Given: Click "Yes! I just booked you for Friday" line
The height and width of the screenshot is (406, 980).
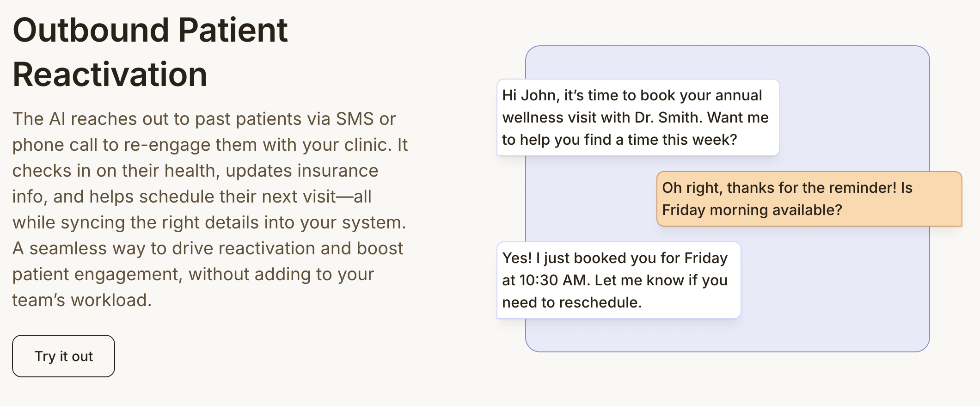Looking at the screenshot, I should [x=614, y=258].
